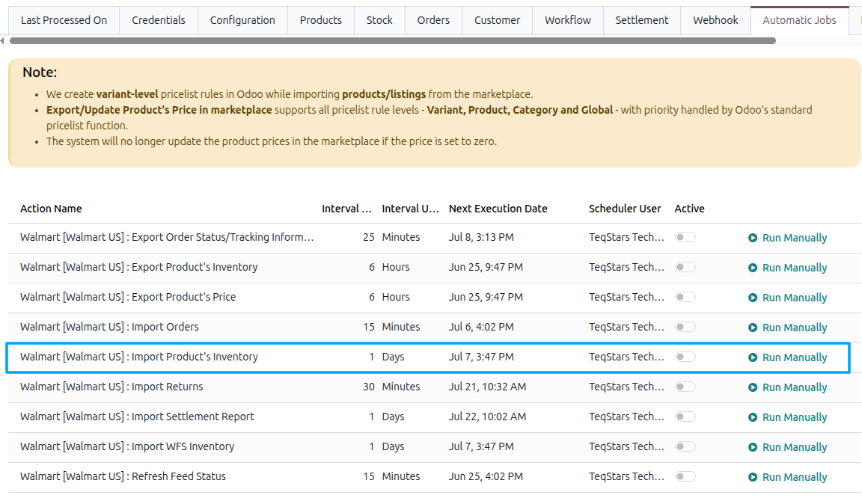Click Run Manually for Import Product's Inventory

click(787, 357)
